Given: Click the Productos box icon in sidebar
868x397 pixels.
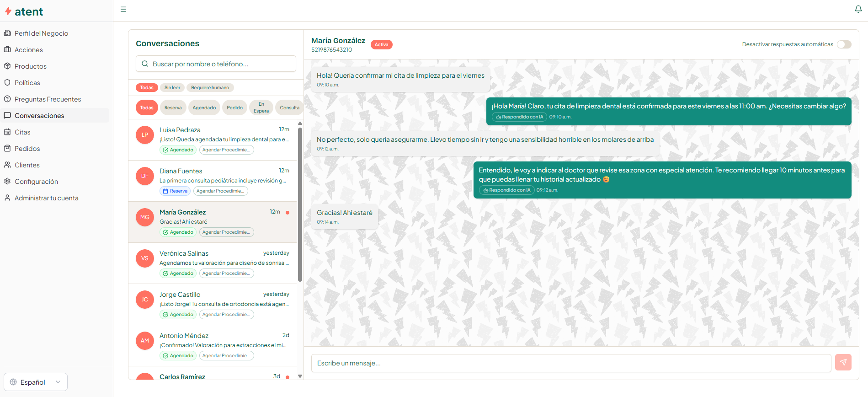Looking at the screenshot, I should click(x=7, y=66).
